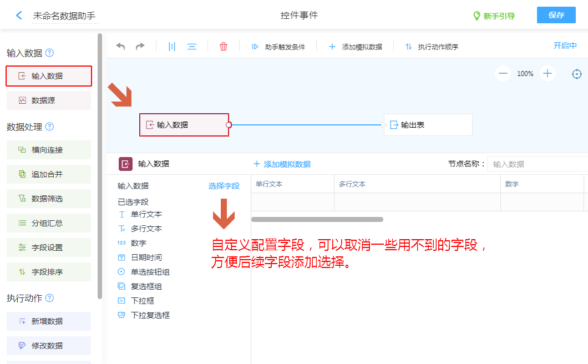Toggle the 开启中 status switch
588x364 pixels.
565,46
